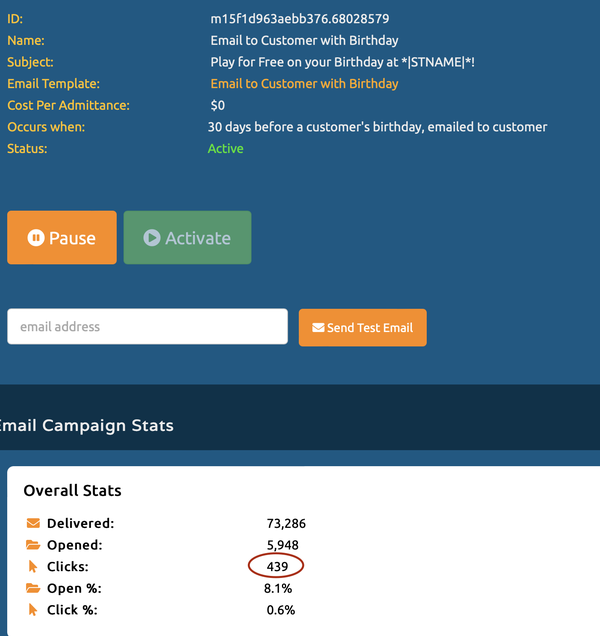This screenshot has width=600, height=636.
Task: Click the envelope icon beside Delivered
Action: tap(33, 523)
